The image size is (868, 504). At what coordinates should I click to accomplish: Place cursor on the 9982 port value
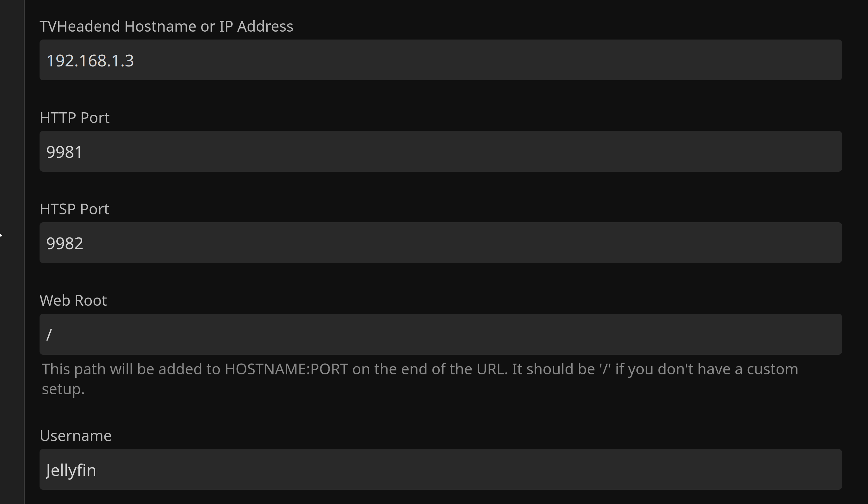pos(65,243)
